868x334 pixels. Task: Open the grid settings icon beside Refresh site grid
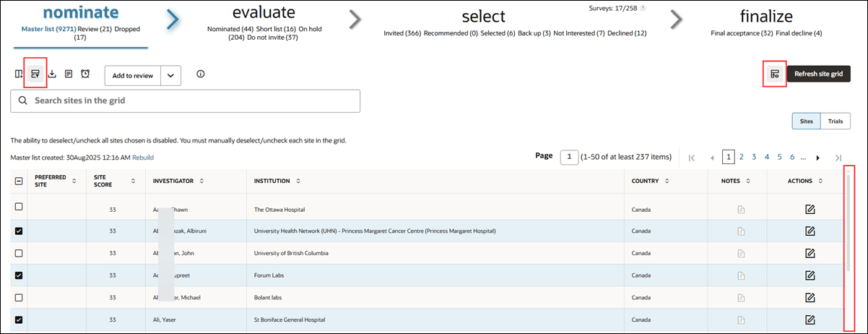(x=774, y=74)
